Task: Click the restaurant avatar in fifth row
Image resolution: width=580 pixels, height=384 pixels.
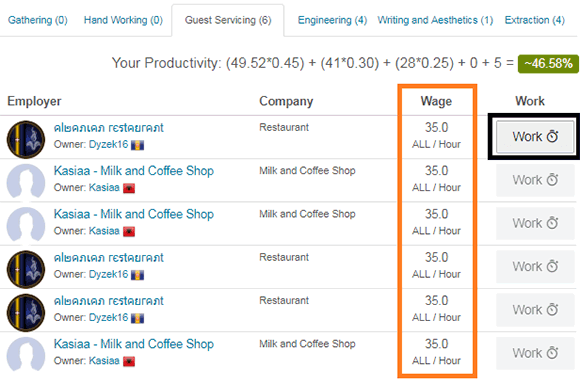Action: pyautogui.click(x=26, y=312)
